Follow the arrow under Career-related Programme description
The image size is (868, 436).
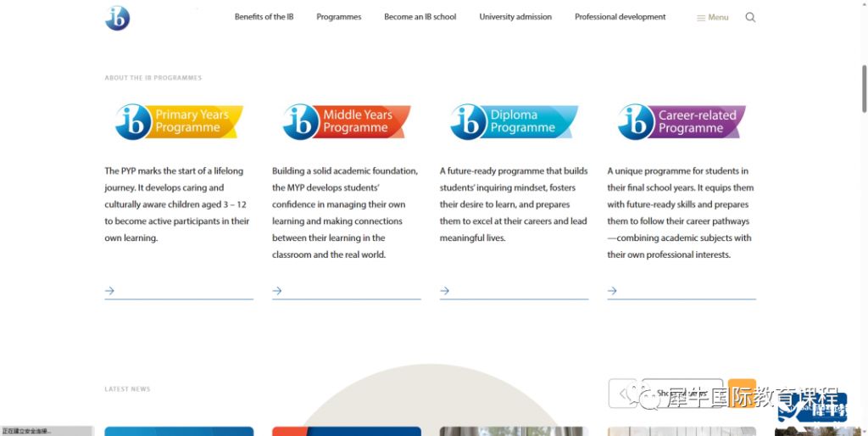[x=612, y=291]
